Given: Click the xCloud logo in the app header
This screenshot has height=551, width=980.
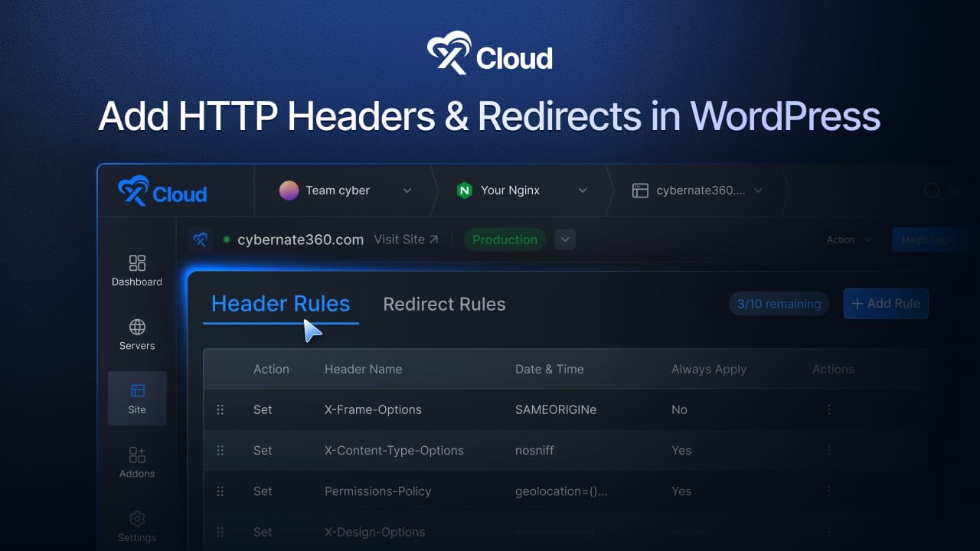Looking at the screenshot, I should [x=162, y=191].
